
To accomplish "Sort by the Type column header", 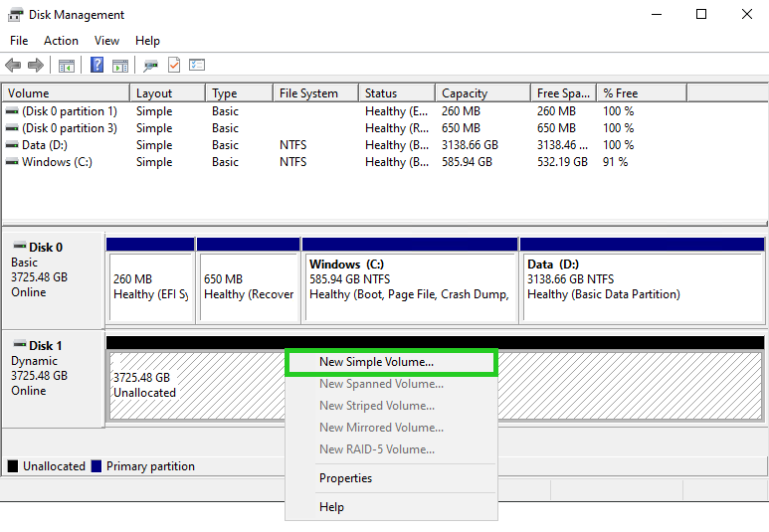I will tap(239, 93).
